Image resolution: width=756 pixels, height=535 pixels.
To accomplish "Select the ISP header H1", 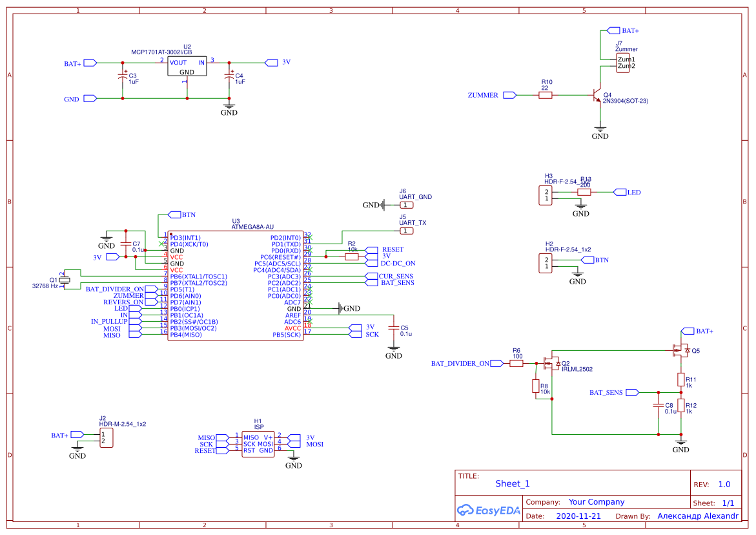I will pos(258,443).
